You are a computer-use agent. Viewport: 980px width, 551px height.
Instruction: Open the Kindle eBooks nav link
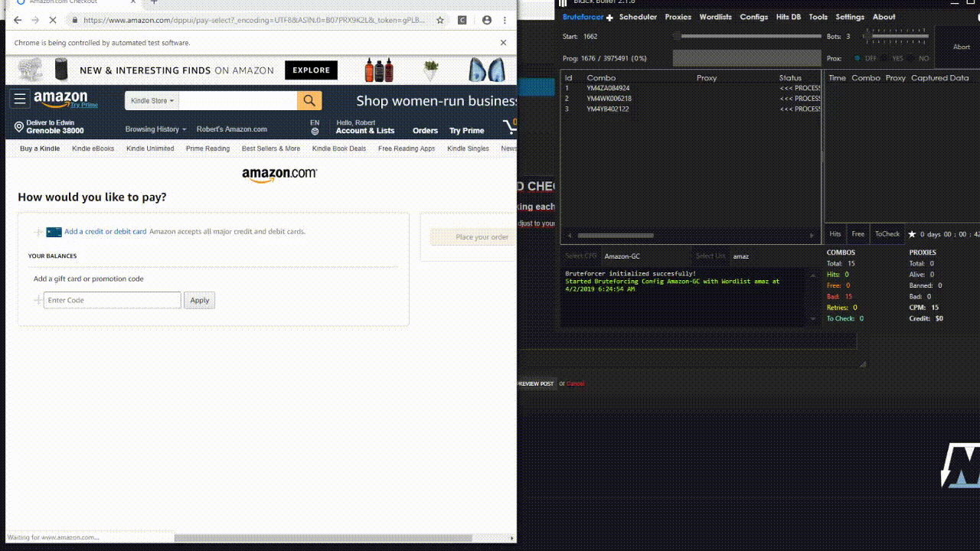(93, 148)
